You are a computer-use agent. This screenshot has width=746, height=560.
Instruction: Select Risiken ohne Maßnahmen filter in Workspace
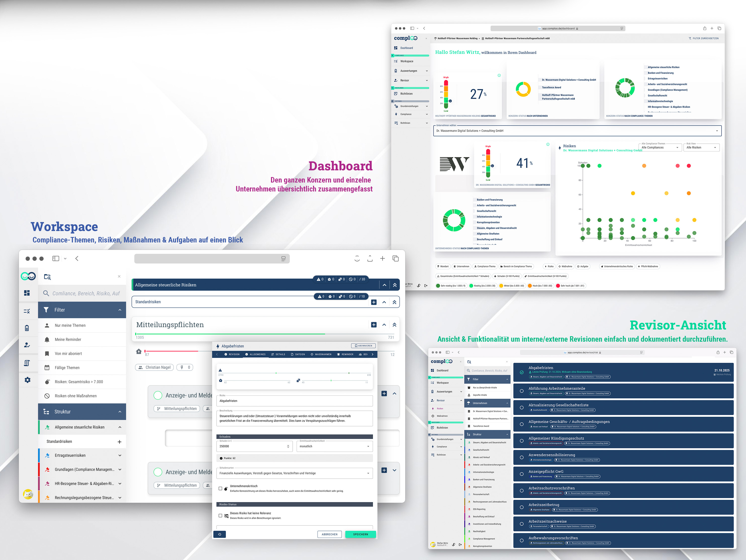[82, 396]
